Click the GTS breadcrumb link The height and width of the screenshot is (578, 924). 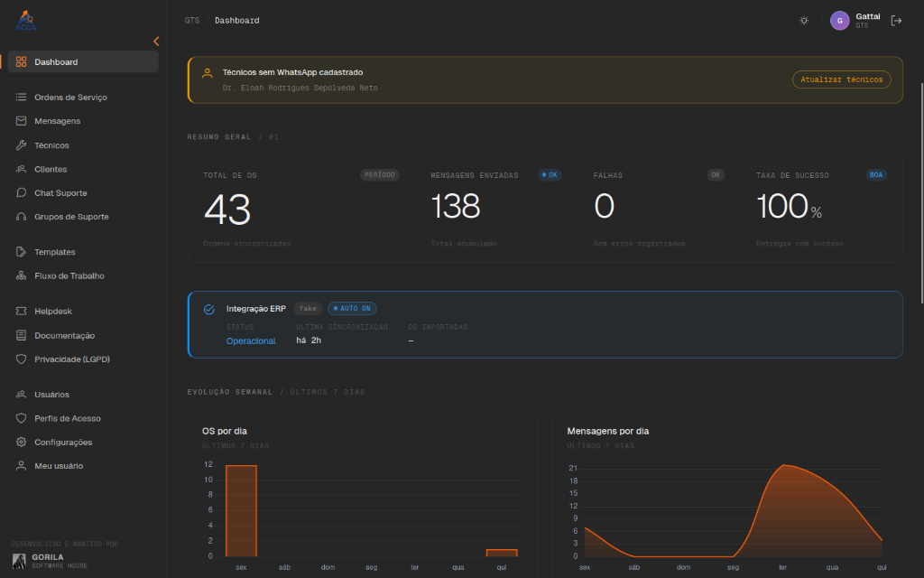point(192,21)
